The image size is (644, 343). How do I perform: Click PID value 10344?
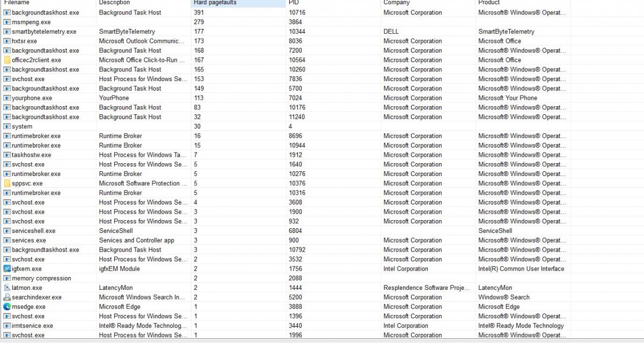pos(297,32)
